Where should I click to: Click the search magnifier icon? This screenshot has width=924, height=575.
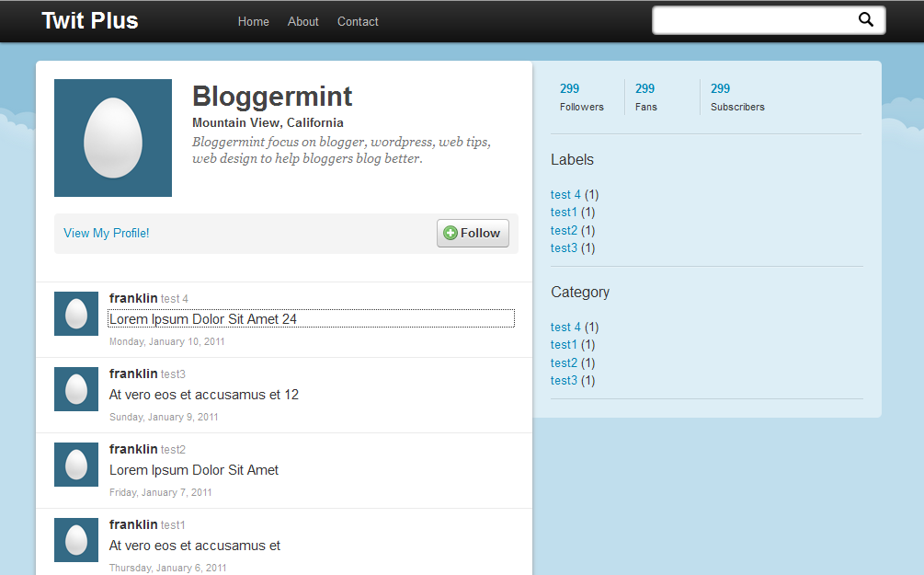pos(866,20)
